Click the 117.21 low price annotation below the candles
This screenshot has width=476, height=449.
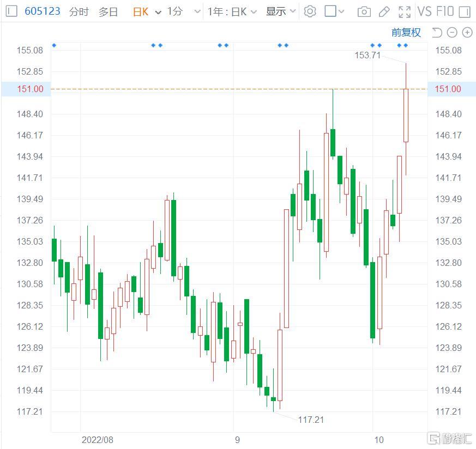[x=311, y=420]
